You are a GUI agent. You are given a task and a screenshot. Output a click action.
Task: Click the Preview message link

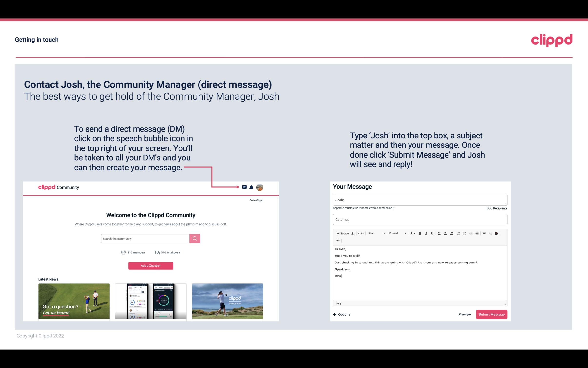[464, 314]
